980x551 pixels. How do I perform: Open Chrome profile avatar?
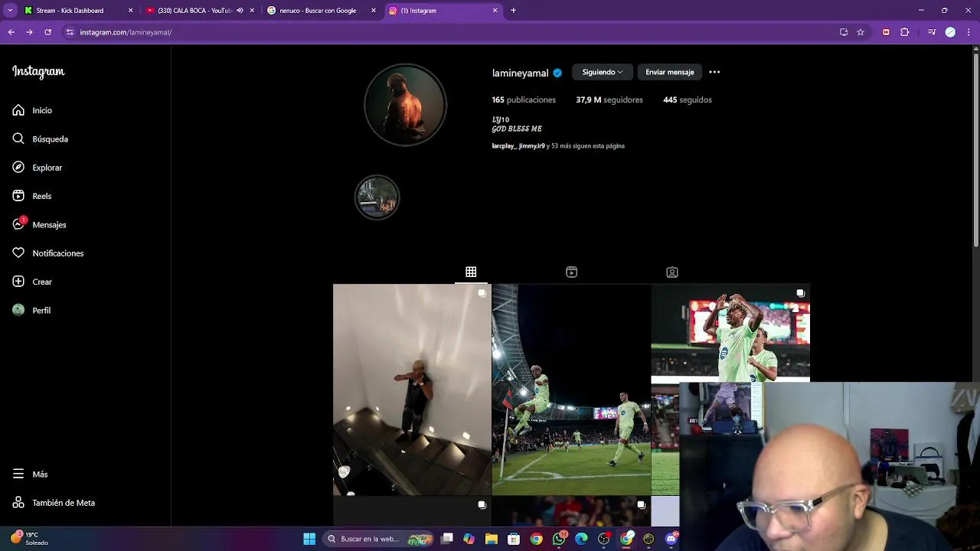click(950, 32)
